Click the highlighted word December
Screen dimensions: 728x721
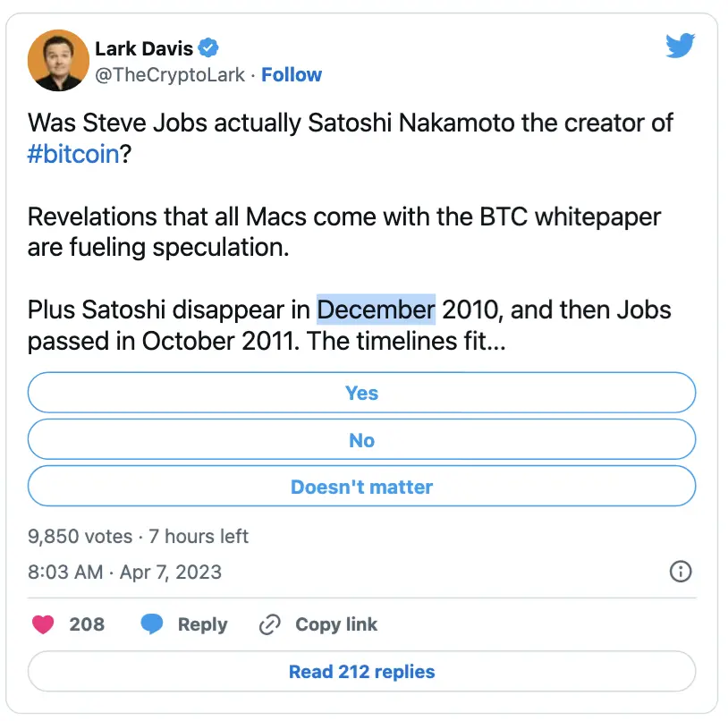point(376,310)
